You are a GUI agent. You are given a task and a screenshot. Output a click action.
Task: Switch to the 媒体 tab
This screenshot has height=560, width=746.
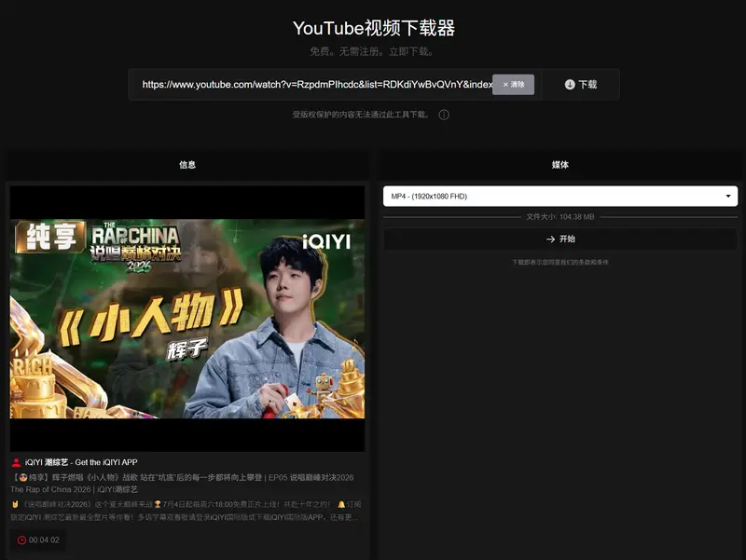[560, 165]
